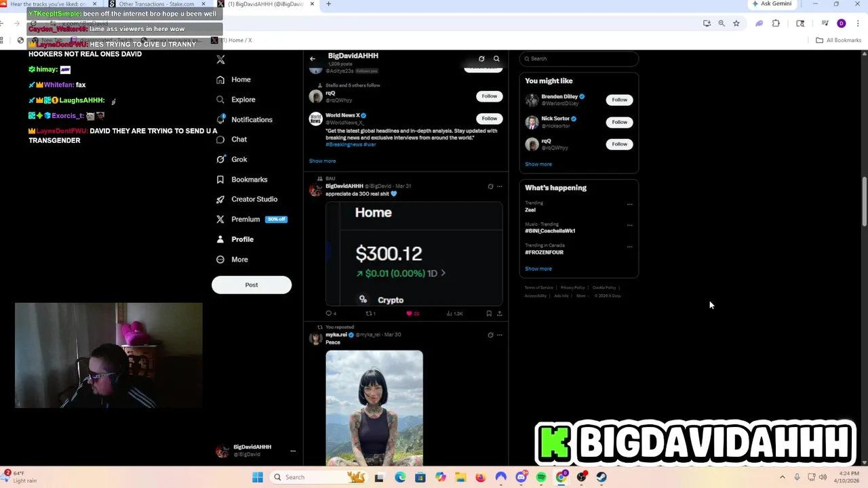
Task: Reply to the appreciate da 300 post
Action: (x=330, y=314)
